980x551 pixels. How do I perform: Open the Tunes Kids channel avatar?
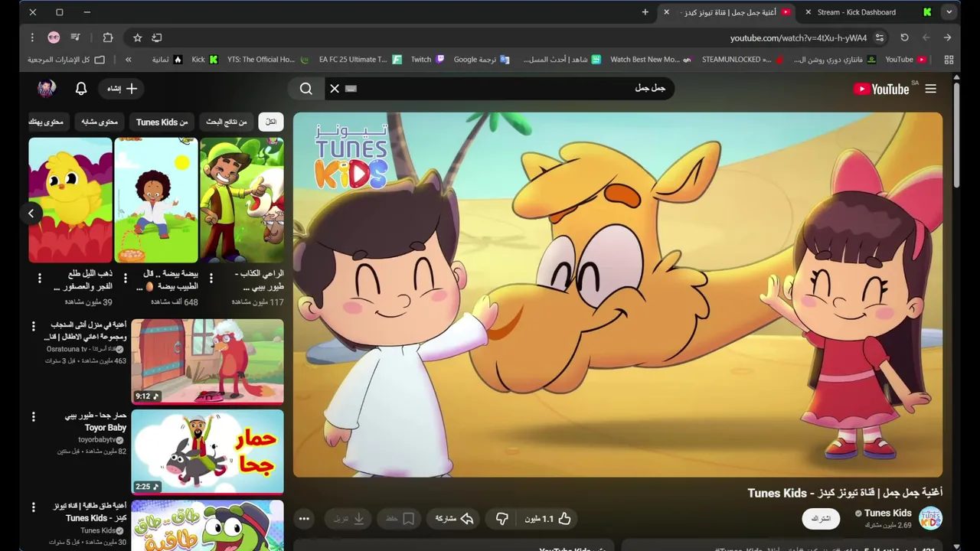[930, 518]
